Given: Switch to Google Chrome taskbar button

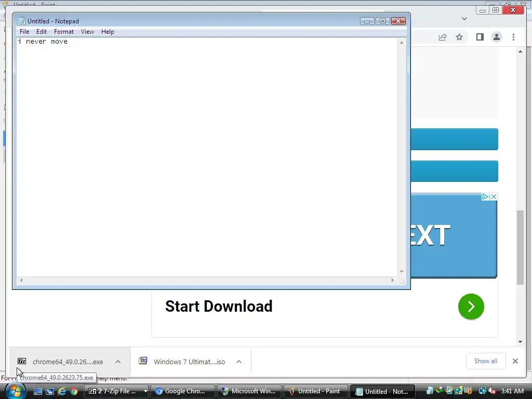Looking at the screenshot, I should [x=182, y=391].
